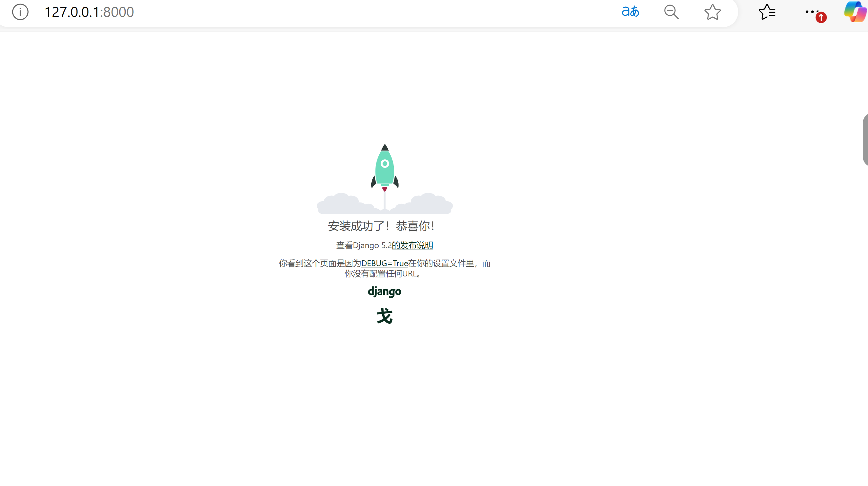Add this page to favorites star
Screen dimensions: 868x486
tap(712, 12)
